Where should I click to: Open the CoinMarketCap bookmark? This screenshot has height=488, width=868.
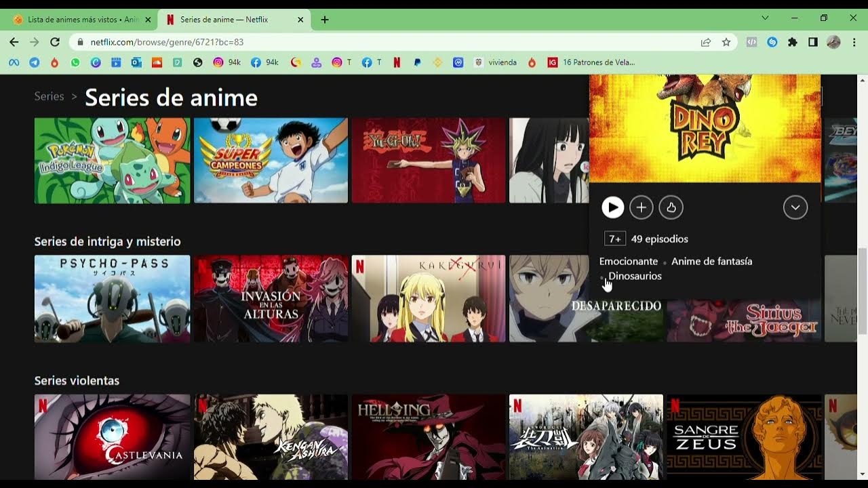(458, 62)
